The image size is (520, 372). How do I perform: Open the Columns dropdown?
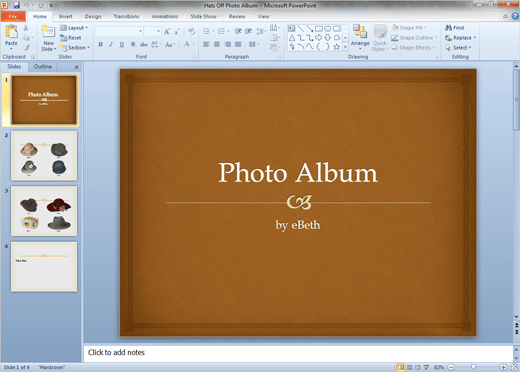click(253, 44)
